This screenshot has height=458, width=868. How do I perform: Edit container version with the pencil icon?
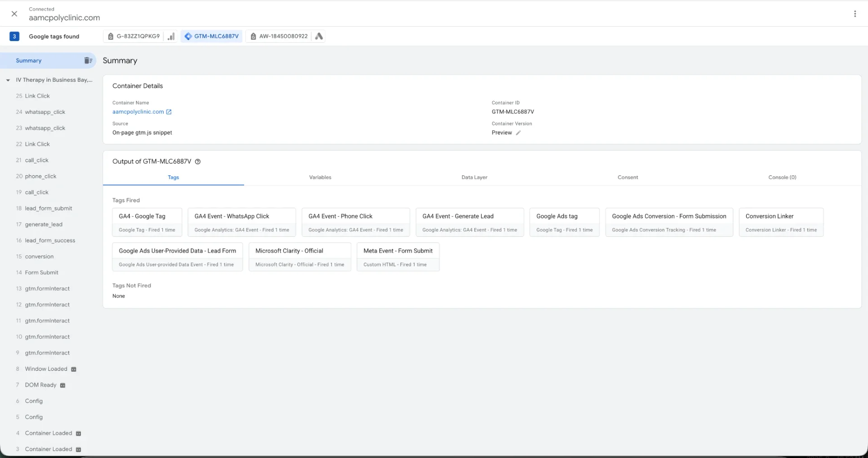point(519,133)
